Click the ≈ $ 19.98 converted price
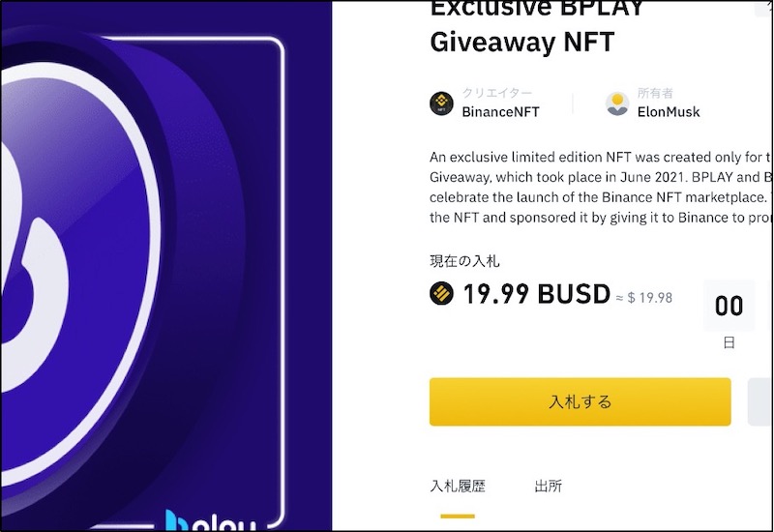The width and height of the screenshot is (774, 532). coord(644,298)
